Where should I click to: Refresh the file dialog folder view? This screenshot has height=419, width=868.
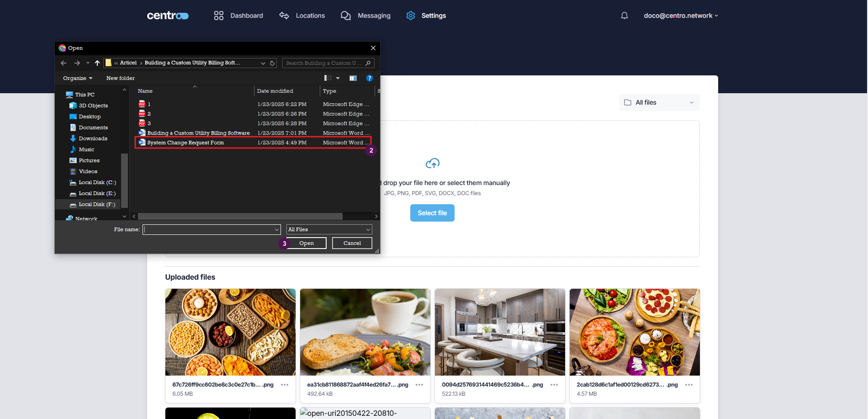pyautogui.click(x=272, y=63)
